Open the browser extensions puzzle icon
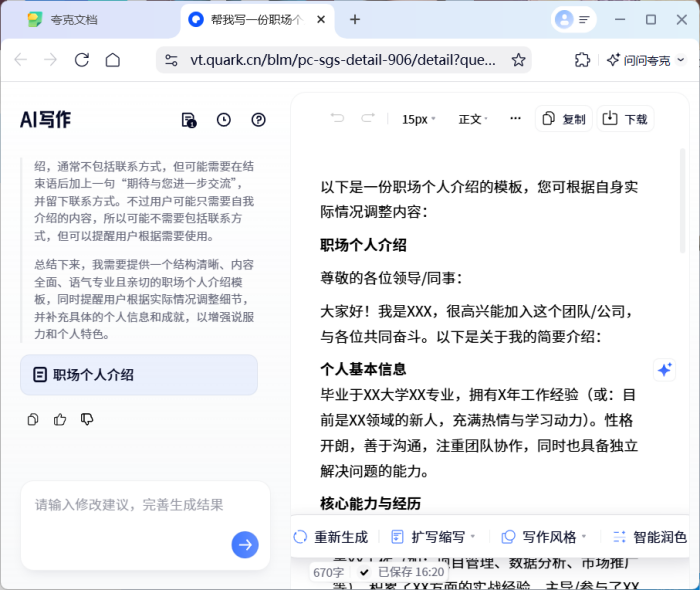The height and width of the screenshot is (590, 700). pyautogui.click(x=582, y=60)
